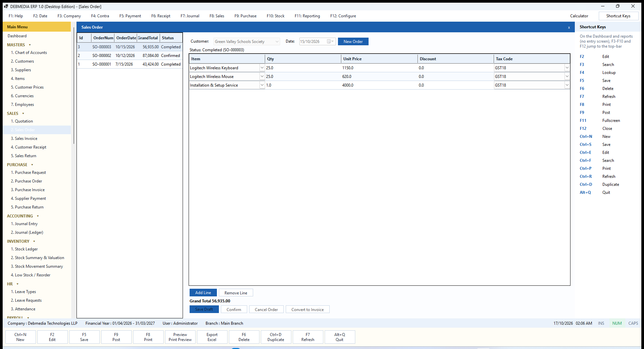Open the date picker calendar icon
Image resolution: width=644 pixels, height=349 pixels.
point(330,42)
